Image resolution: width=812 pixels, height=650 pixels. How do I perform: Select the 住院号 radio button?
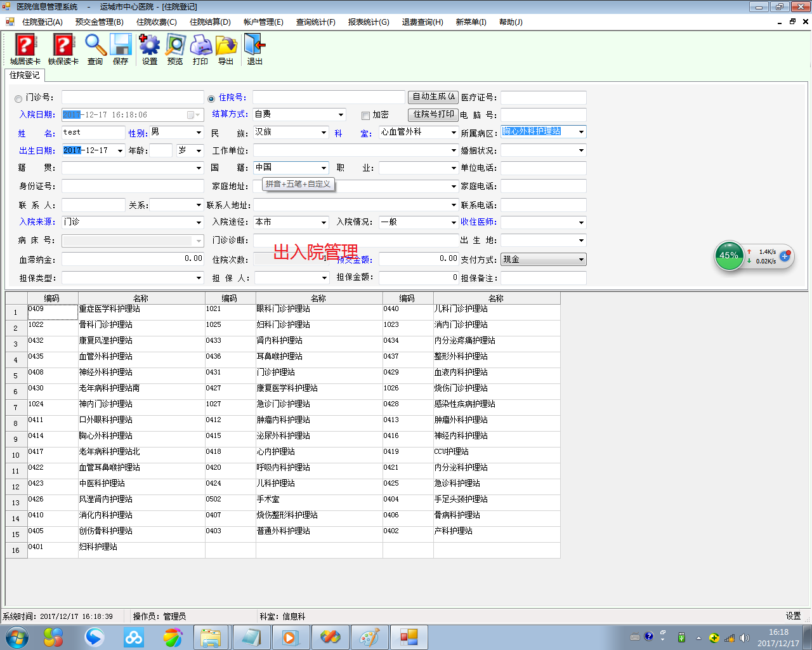coord(211,98)
